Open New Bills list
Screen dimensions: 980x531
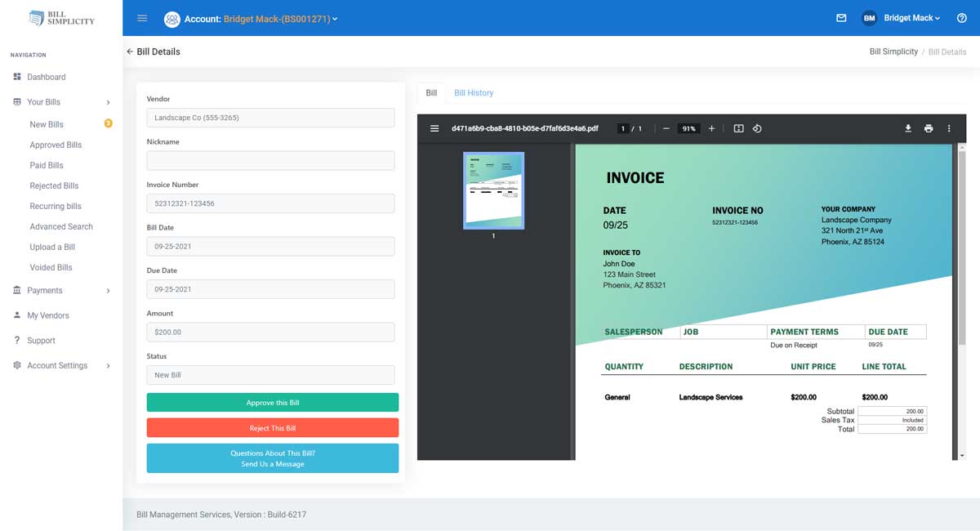[47, 124]
